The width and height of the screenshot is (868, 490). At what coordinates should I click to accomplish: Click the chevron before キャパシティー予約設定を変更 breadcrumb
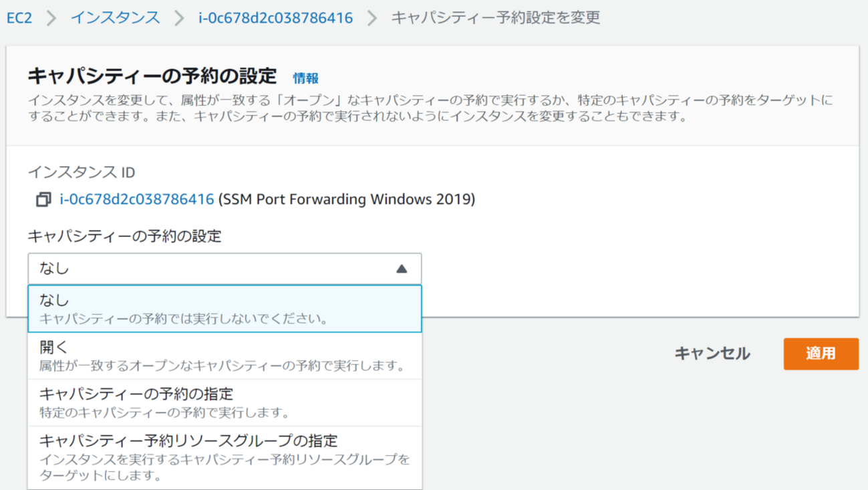click(372, 18)
